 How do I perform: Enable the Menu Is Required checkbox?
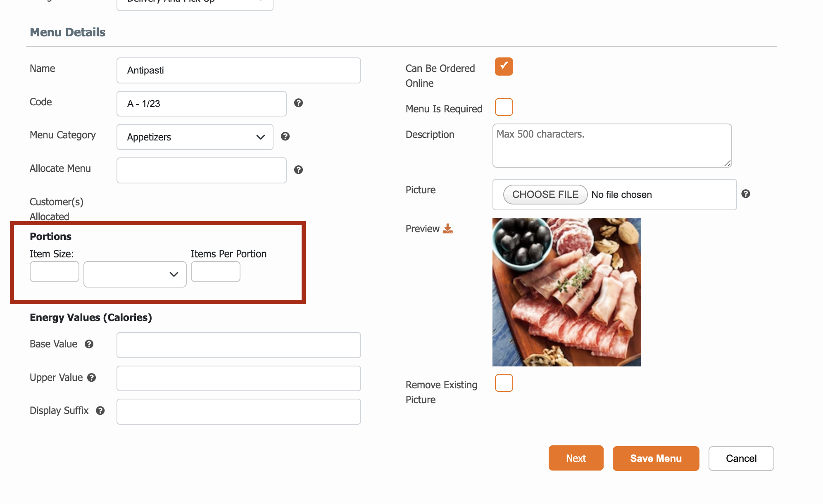pyautogui.click(x=504, y=107)
